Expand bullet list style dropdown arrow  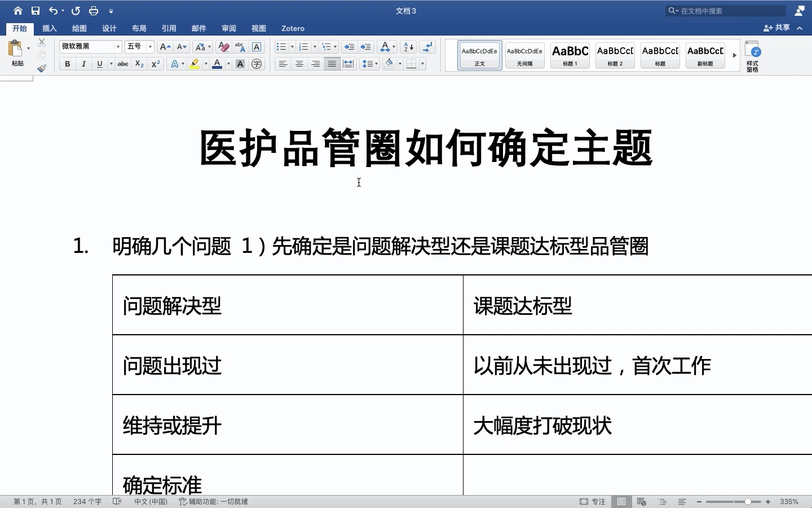[x=292, y=47]
